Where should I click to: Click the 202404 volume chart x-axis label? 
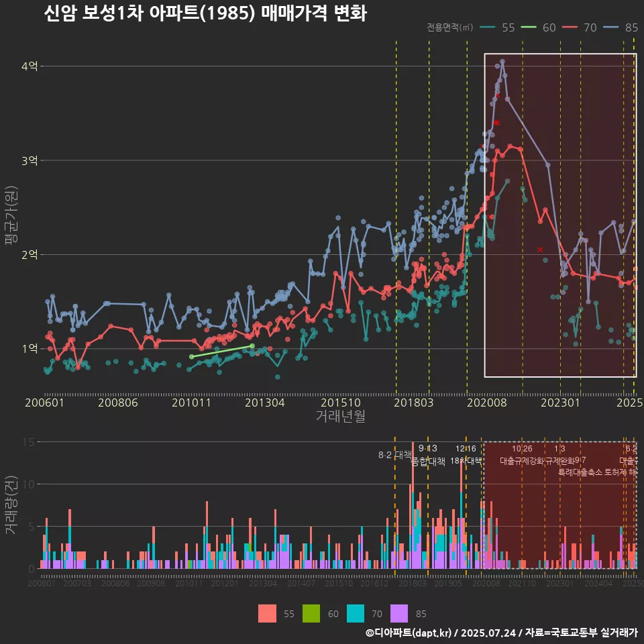tap(598, 583)
